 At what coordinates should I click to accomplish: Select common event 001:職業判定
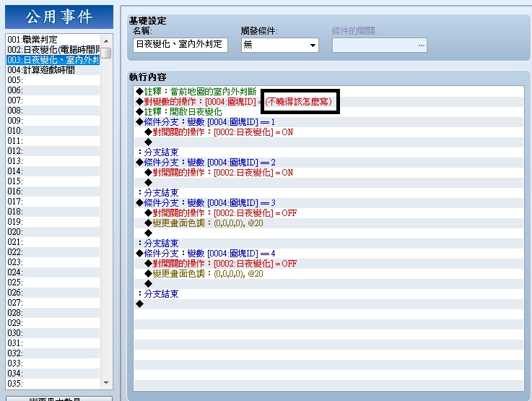point(53,40)
